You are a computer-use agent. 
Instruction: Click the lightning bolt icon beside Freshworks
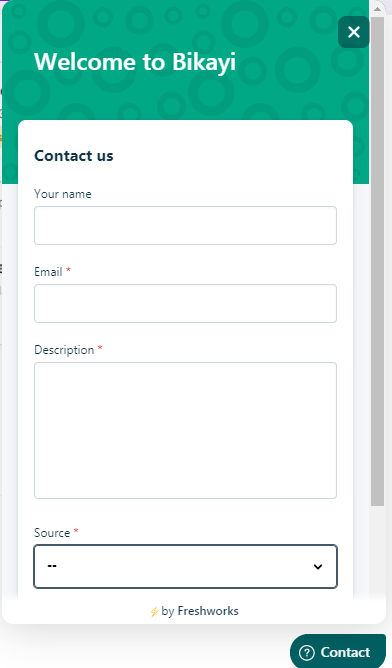(154, 612)
